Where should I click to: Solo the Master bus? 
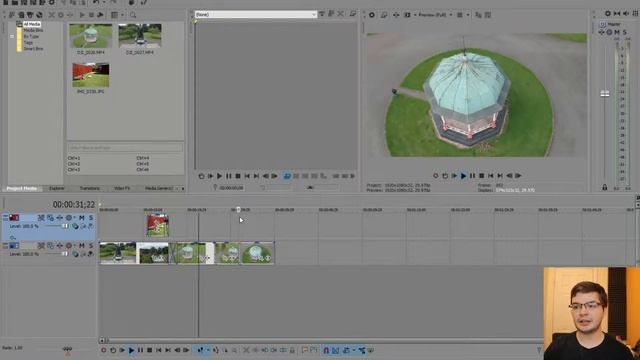coord(624,32)
